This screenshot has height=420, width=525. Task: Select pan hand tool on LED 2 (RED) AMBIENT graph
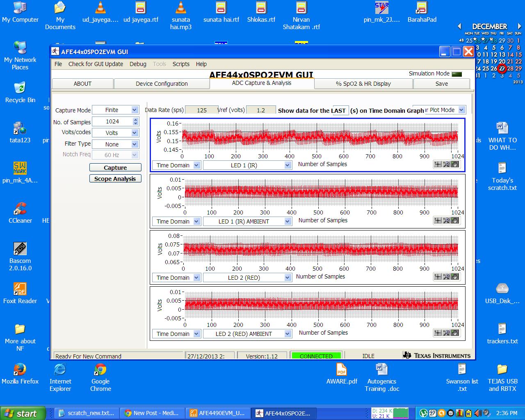455,333
